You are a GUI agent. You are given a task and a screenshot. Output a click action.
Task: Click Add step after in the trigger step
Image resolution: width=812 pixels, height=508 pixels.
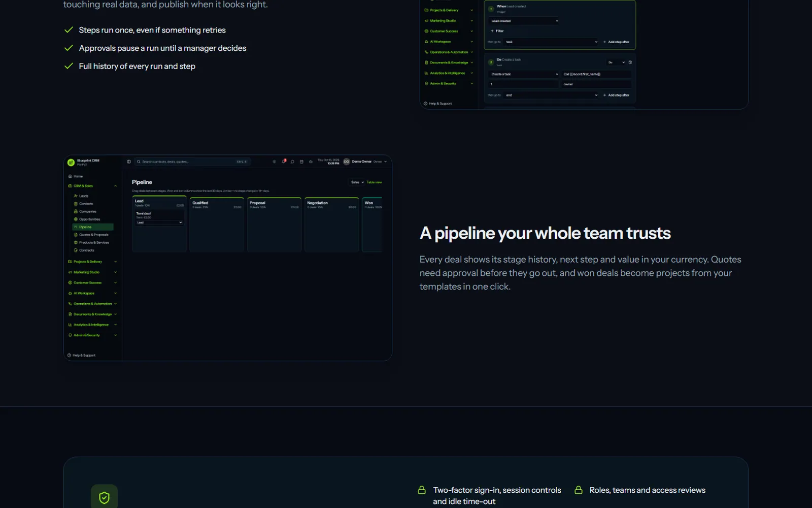tap(616, 42)
